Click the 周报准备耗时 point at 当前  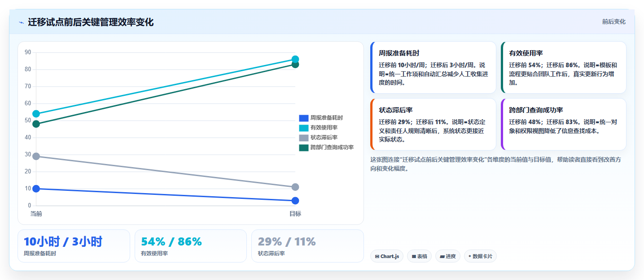pos(36,189)
